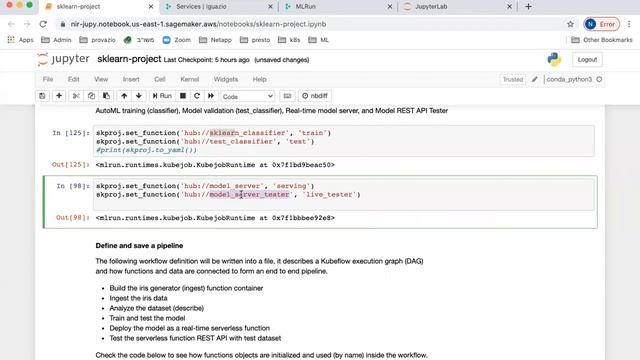Open the Chrome three-dot menu
The image size is (640, 360).
(629, 24)
